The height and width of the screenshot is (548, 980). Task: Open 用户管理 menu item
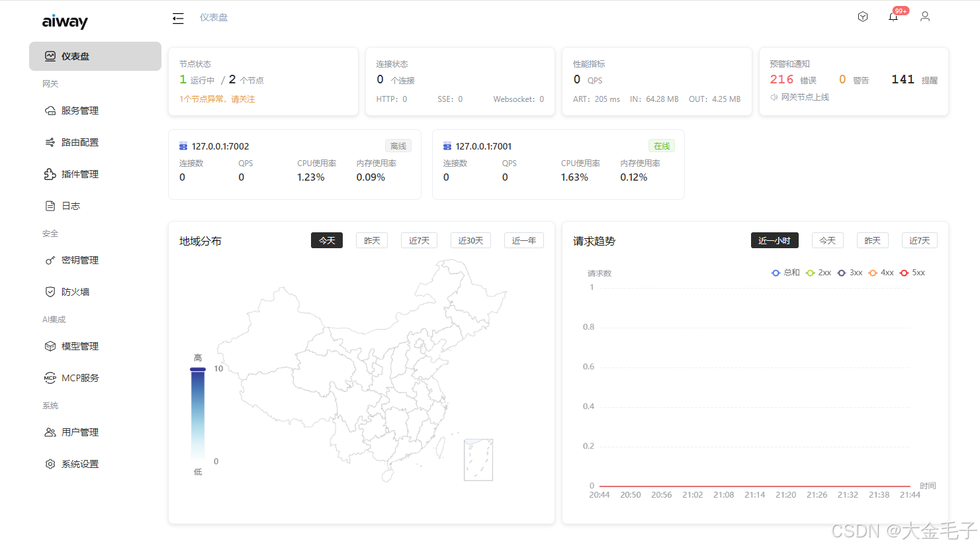coord(95,432)
